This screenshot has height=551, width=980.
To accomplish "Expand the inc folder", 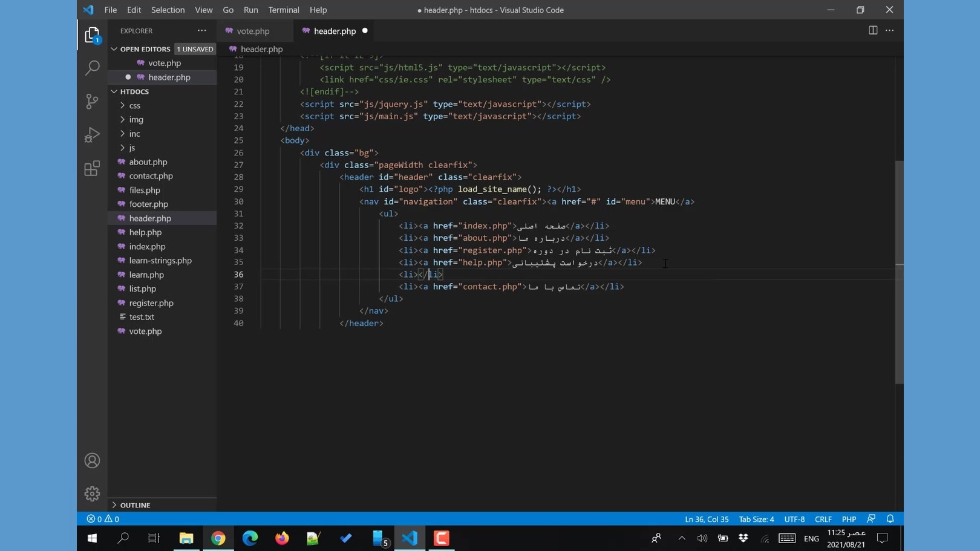I will (x=134, y=134).
